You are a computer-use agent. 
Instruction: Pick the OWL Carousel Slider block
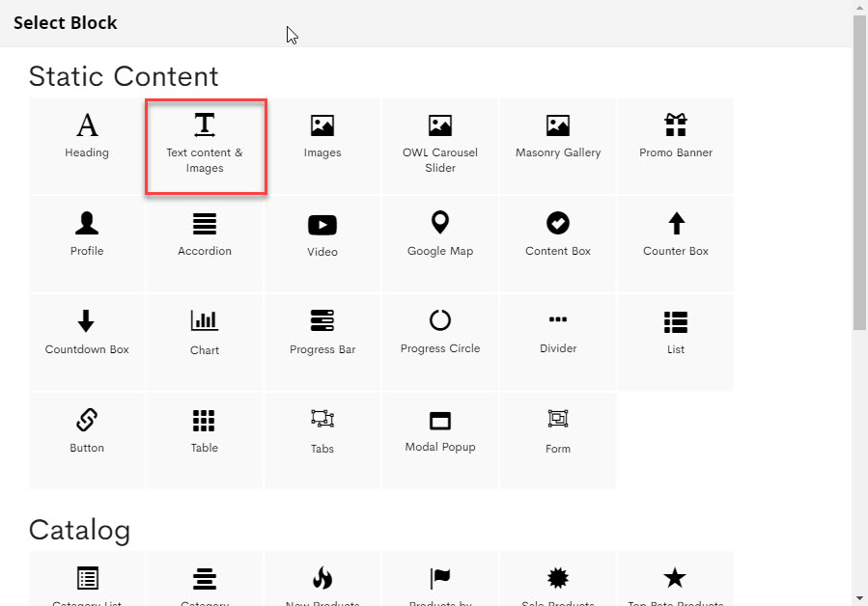[x=440, y=146]
